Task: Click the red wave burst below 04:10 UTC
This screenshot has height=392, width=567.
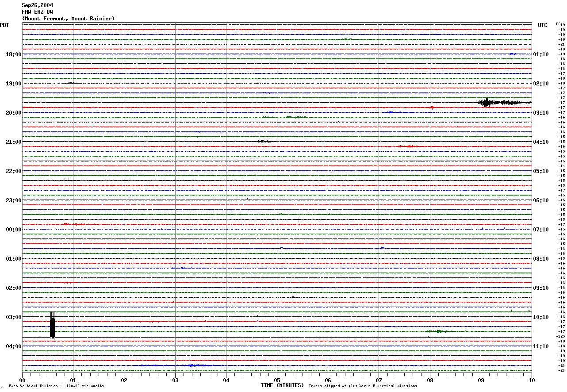Action: [408, 146]
